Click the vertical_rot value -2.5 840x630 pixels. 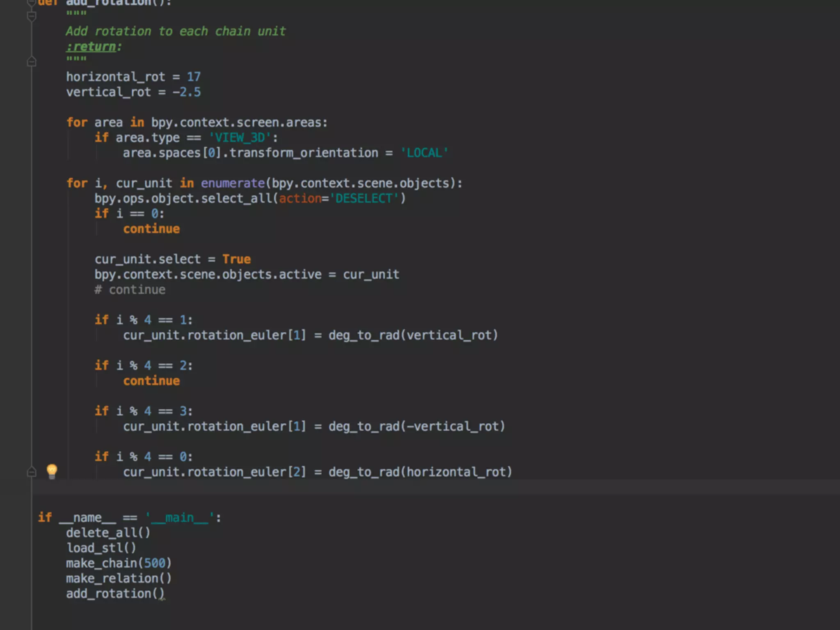187,92
